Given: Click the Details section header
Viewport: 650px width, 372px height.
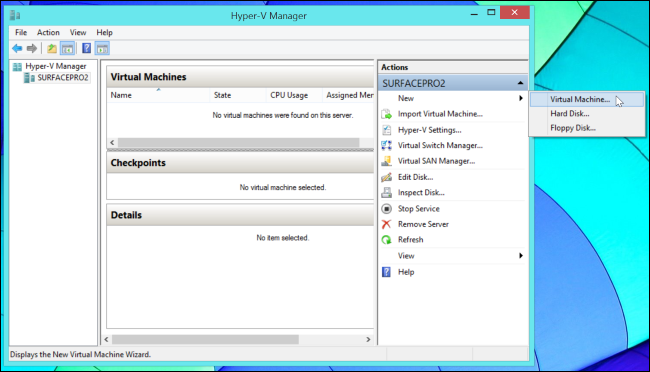Looking at the screenshot, I should coord(240,215).
